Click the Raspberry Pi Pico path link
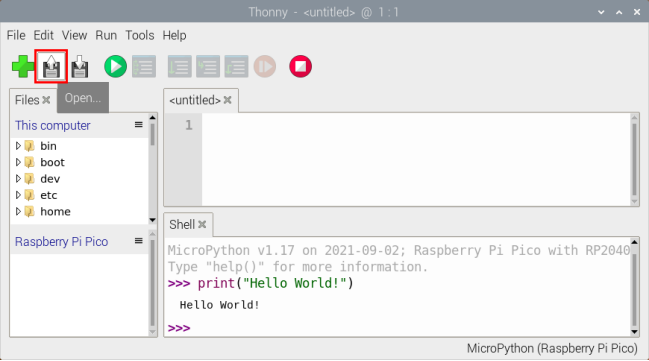Image resolution: width=649 pixels, height=361 pixels. click(x=61, y=241)
